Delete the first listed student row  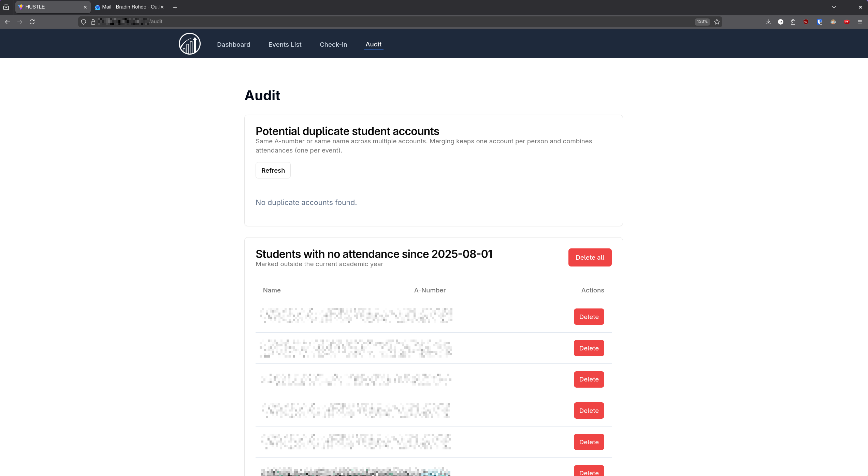pos(589,317)
